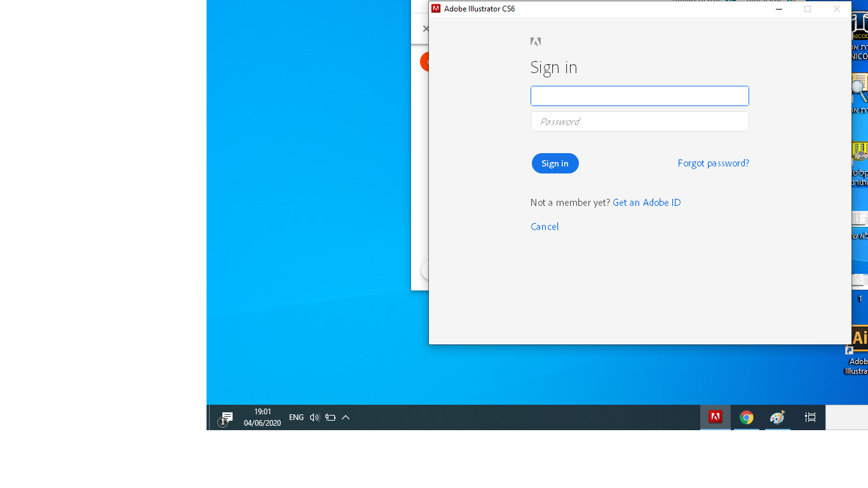Click the Adobe logo above Sign in
Viewport: 868px width, 488px height.
pyautogui.click(x=536, y=42)
